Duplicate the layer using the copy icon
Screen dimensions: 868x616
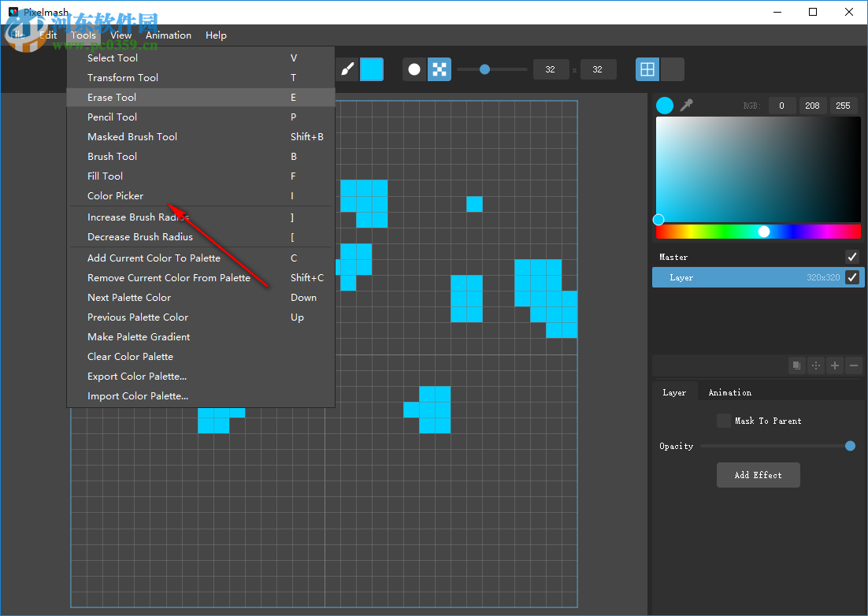click(796, 365)
